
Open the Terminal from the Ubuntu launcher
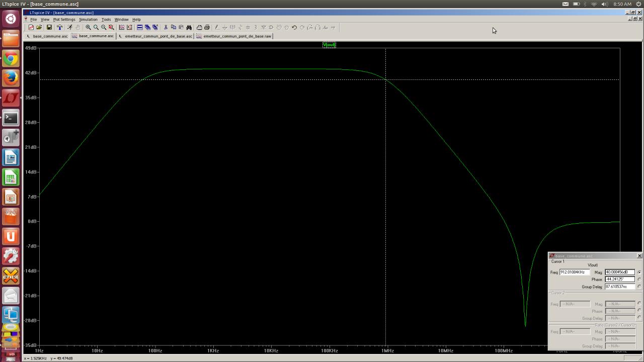click(11, 118)
